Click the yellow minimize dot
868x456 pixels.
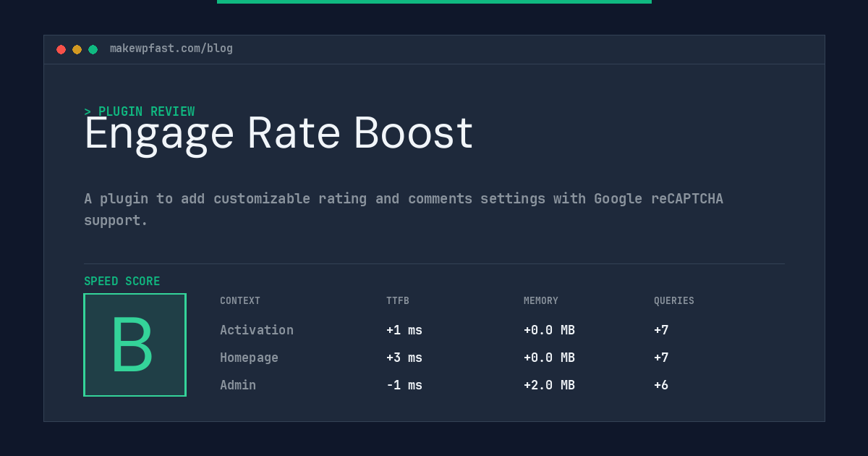click(77, 49)
